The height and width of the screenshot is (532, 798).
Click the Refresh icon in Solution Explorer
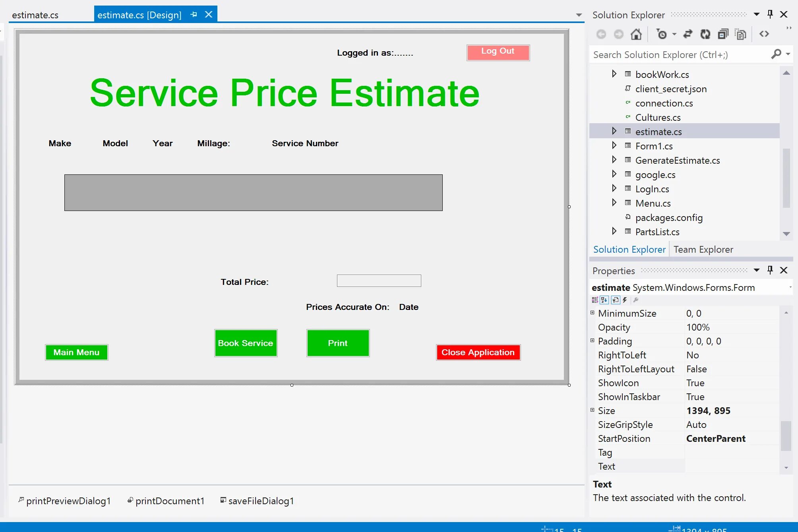705,35
